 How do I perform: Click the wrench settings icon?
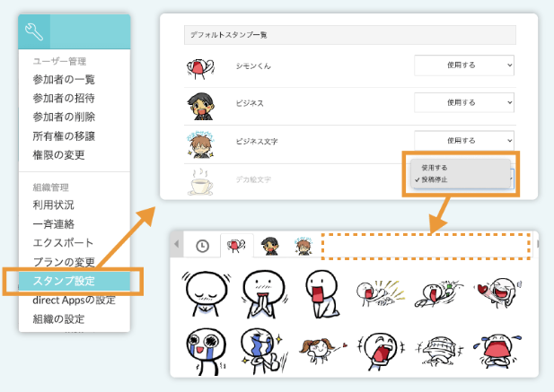34,31
